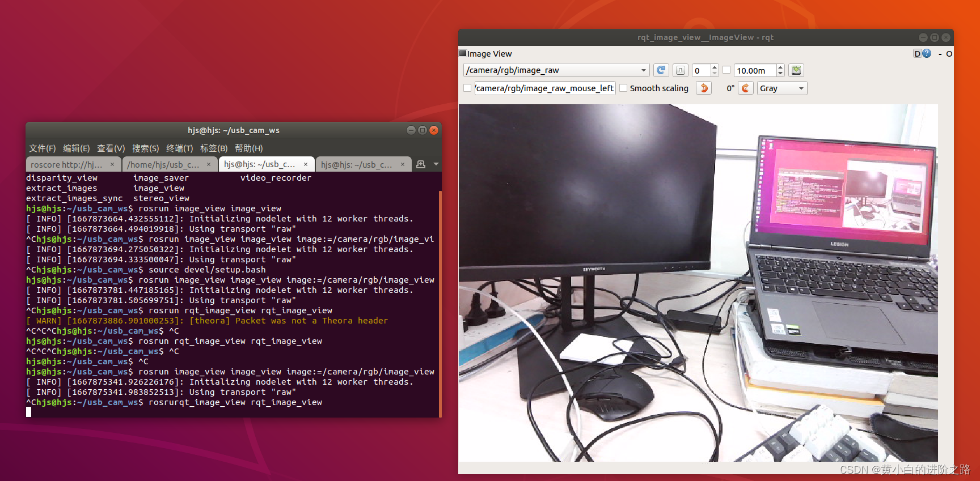
Task: Open the 帮助(H) menu in terminal
Action: (x=249, y=148)
